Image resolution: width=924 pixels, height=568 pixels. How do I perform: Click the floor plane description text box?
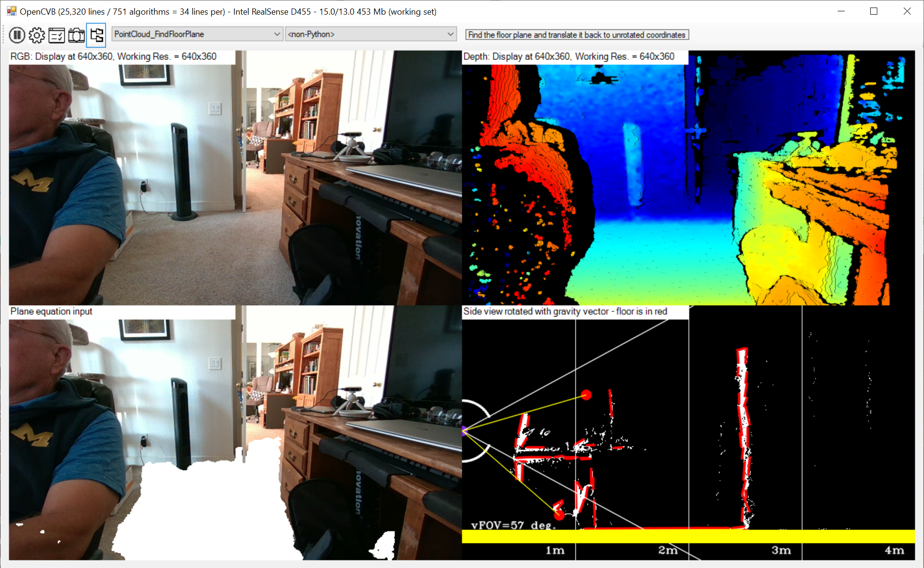(577, 35)
